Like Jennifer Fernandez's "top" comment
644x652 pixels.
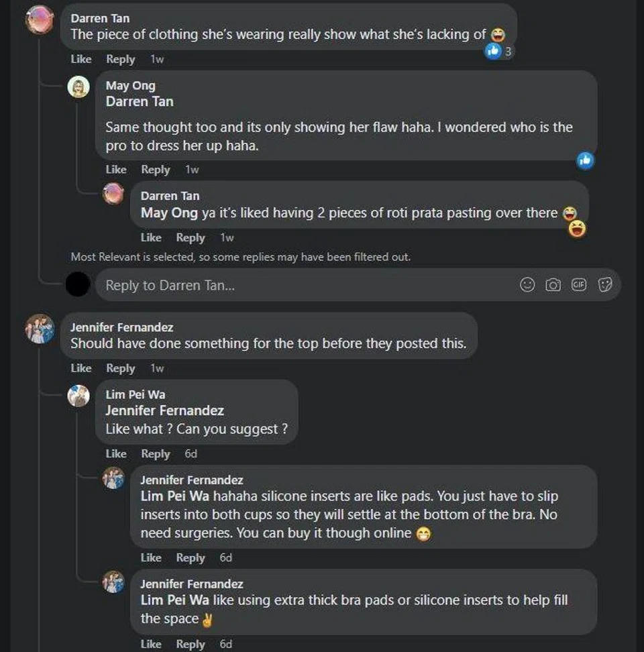click(x=80, y=368)
